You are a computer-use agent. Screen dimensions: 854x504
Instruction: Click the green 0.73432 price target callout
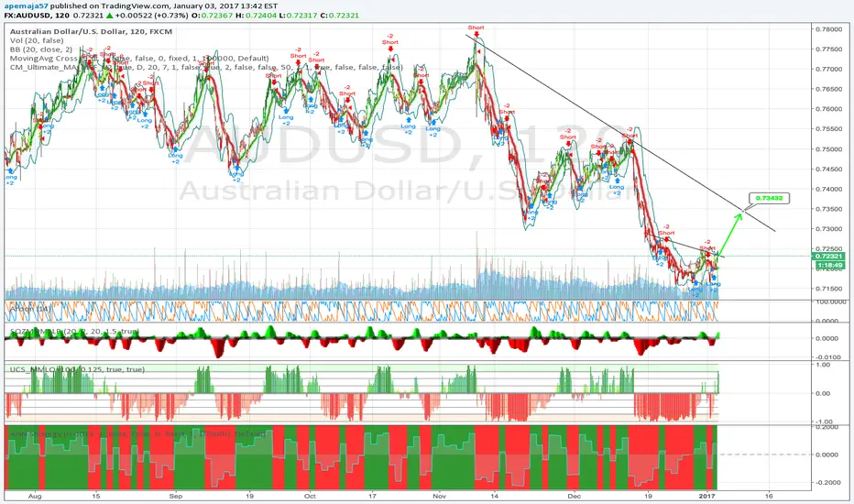click(769, 198)
